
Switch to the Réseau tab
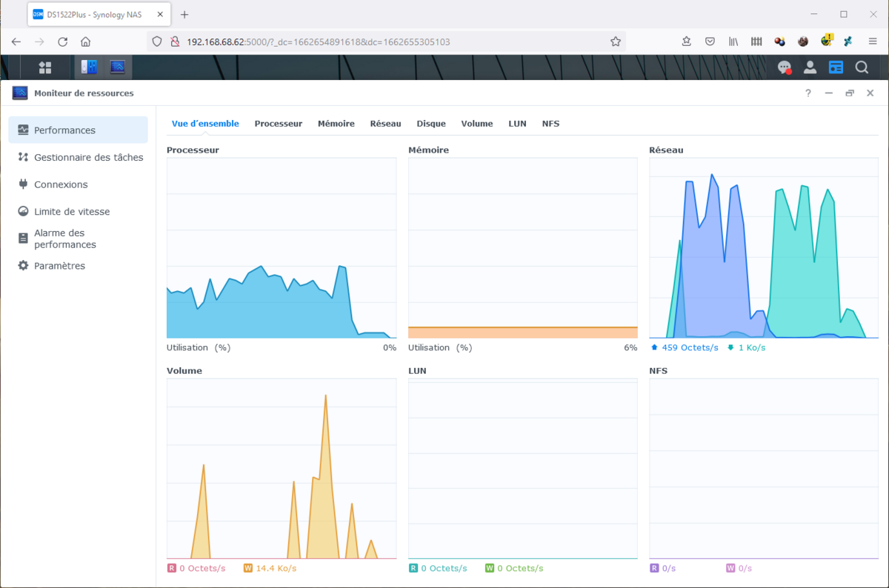(385, 124)
